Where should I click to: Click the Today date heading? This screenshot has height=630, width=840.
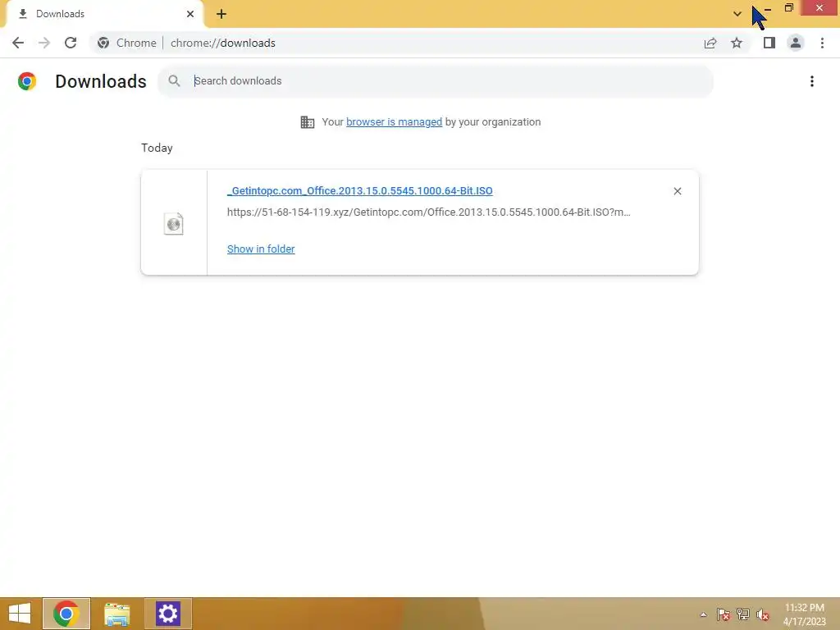(x=157, y=148)
